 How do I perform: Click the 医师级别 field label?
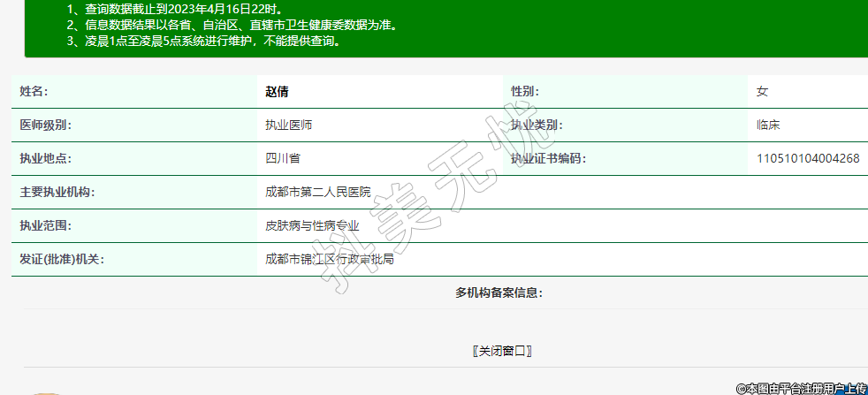45,125
